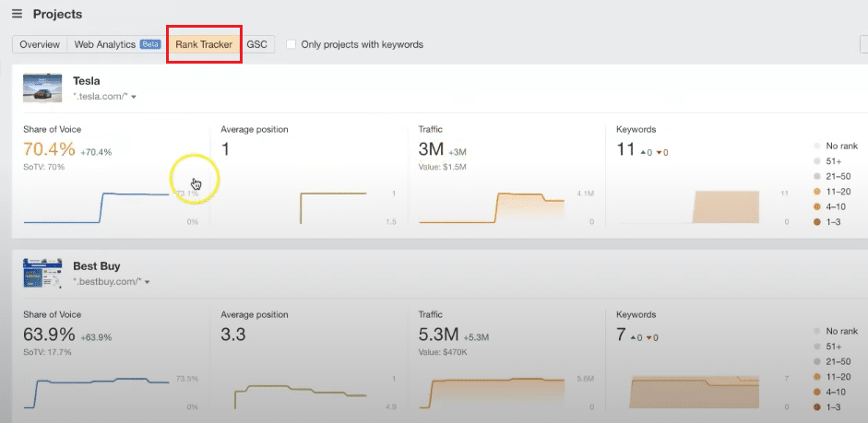Click Tesla Share of Voice 70.4% value
The height and width of the screenshot is (423, 868).
point(49,149)
